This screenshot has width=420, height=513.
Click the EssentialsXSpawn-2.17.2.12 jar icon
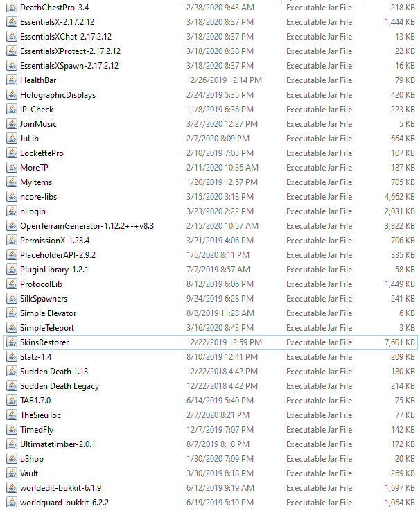coord(12,66)
